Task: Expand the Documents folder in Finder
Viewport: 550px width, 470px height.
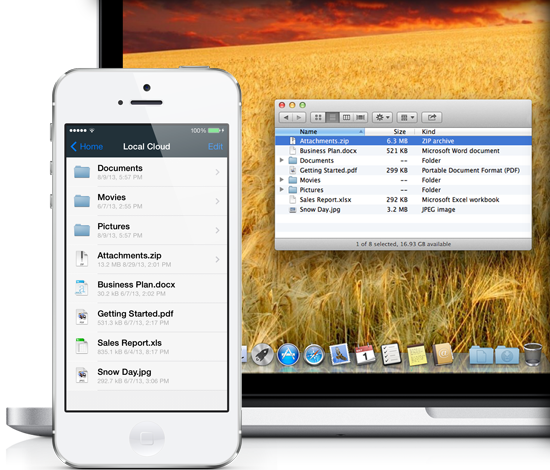Action: pyautogui.click(x=281, y=160)
